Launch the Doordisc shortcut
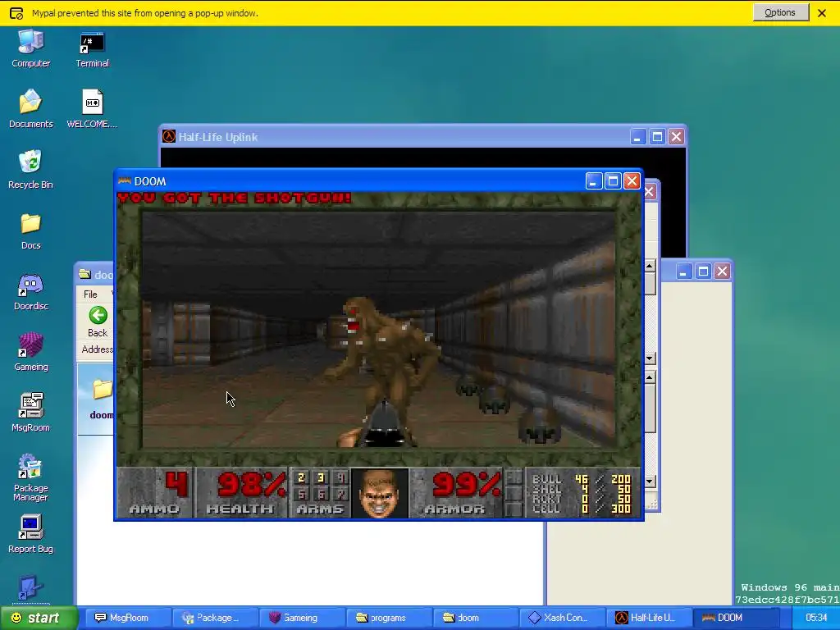 pyautogui.click(x=30, y=291)
